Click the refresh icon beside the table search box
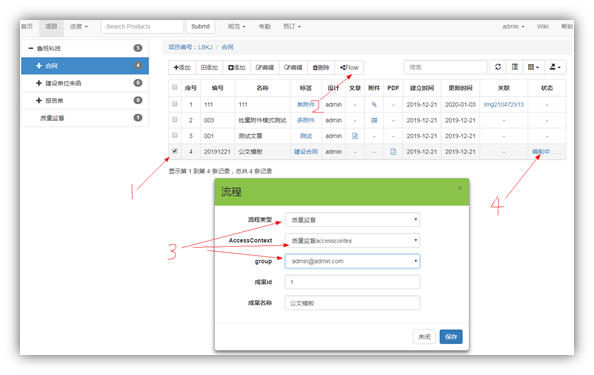Screen dimensions: 594x375 click(x=498, y=67)
